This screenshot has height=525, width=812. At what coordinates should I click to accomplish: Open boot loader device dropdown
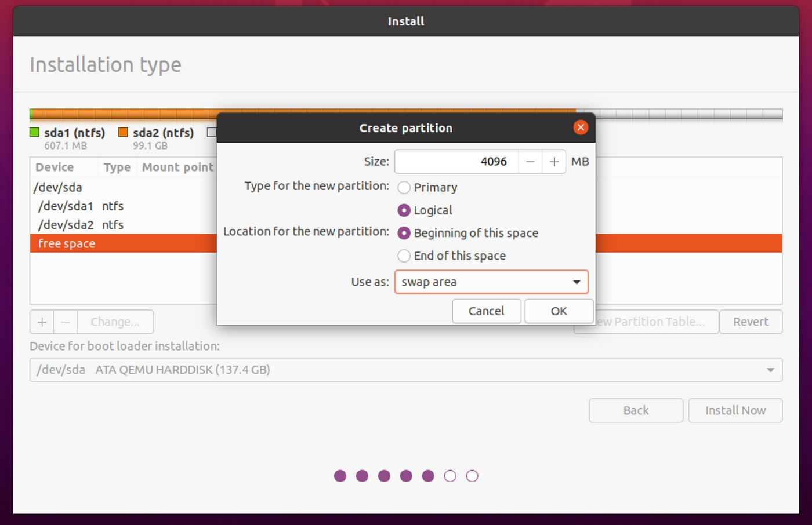pos(406,370)
